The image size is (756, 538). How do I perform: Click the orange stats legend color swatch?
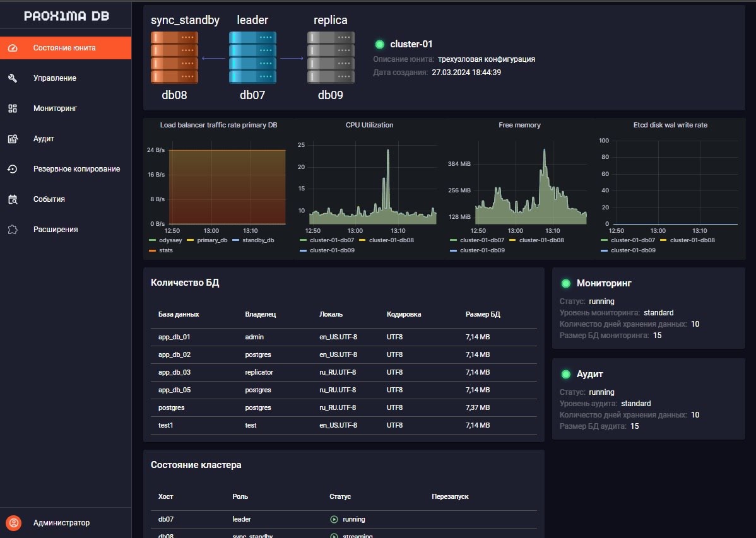pyautogui.click(x=152, y=250)
